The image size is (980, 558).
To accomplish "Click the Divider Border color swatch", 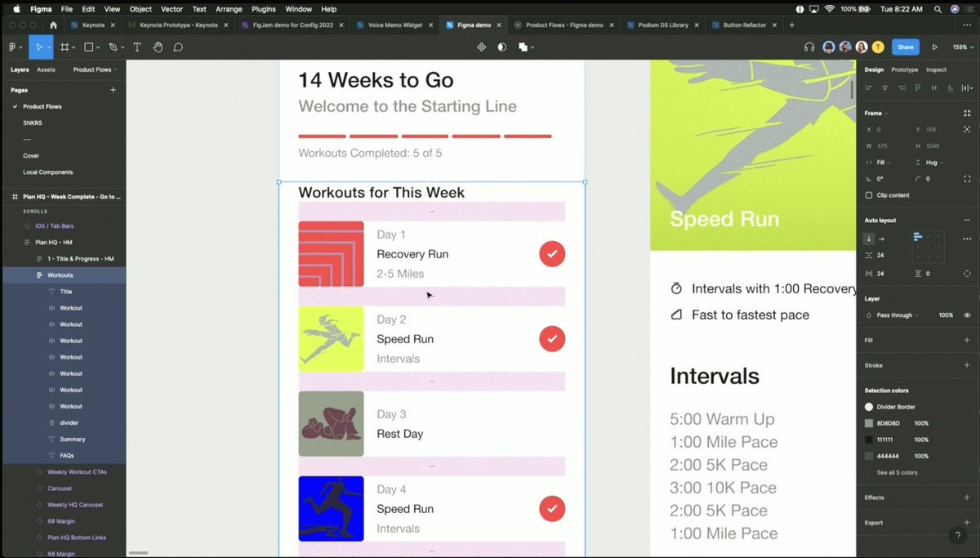I will 869,406.
